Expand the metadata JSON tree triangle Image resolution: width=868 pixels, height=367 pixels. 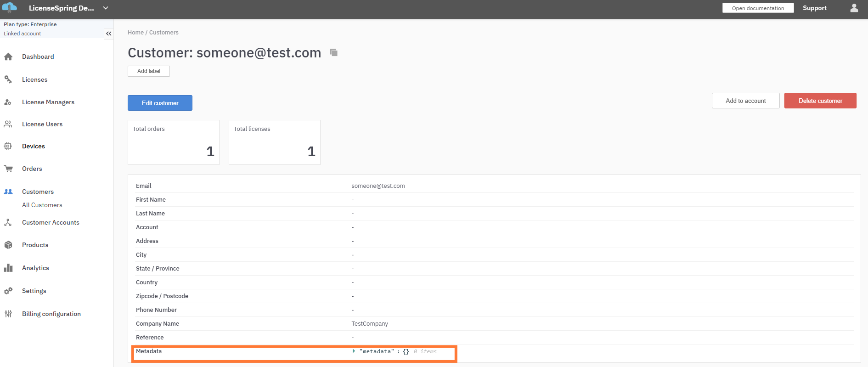coord(354,351)
